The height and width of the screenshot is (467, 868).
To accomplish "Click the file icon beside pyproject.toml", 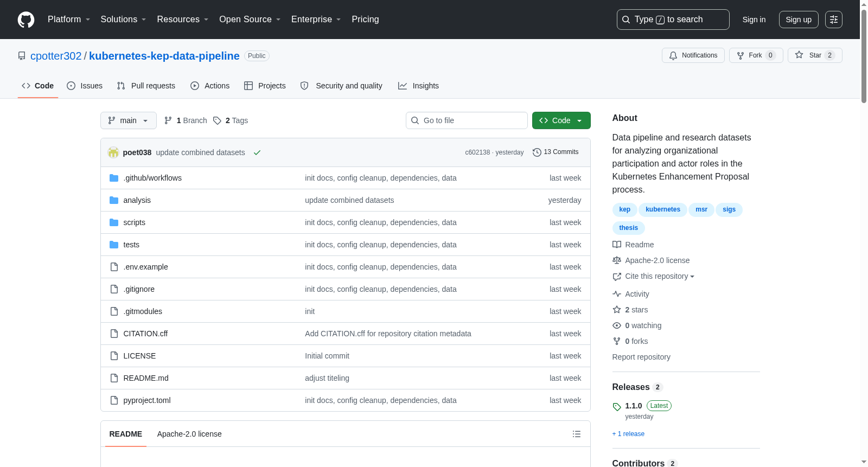I will 114,400.
